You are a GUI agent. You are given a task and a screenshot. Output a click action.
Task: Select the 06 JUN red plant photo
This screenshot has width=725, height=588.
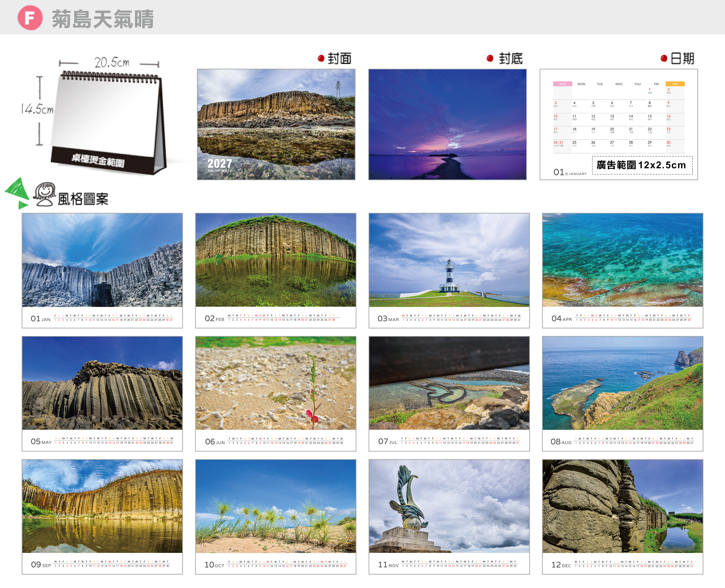tap(276, 383)
